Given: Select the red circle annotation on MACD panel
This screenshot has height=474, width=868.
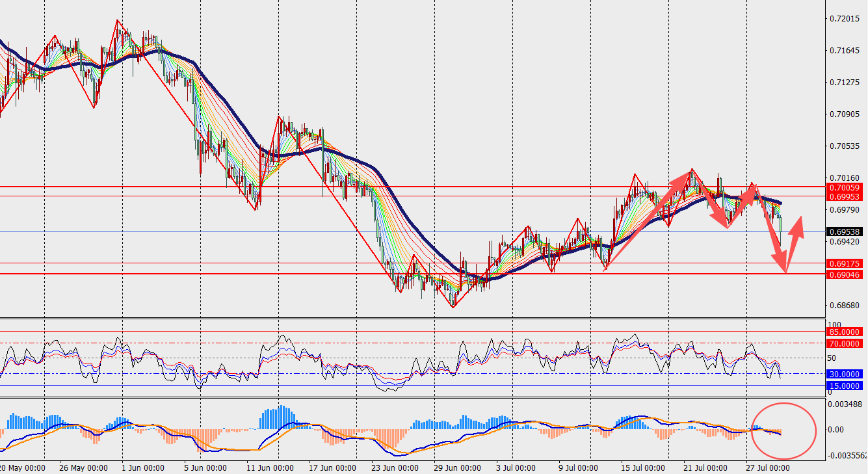Looking at the screenshot, I should tap(783, 430).
